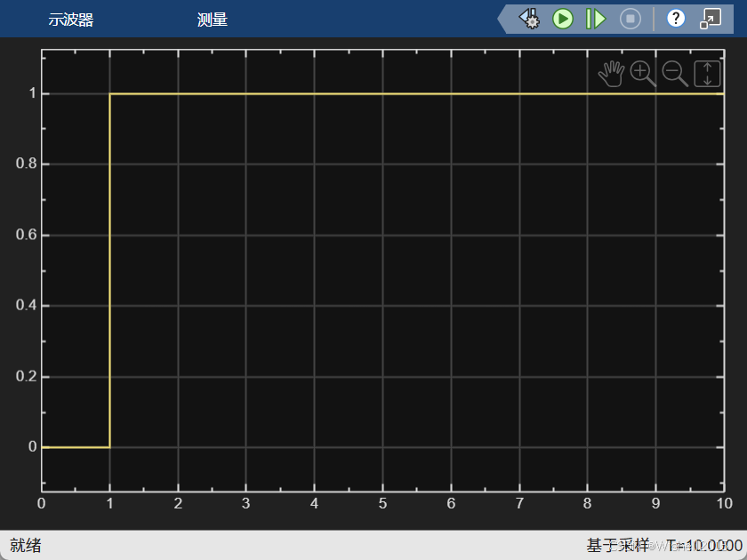The height and width of the screenshot is (560, 747).
Task: Run the simulation with green play button
Action: (563, 19)
